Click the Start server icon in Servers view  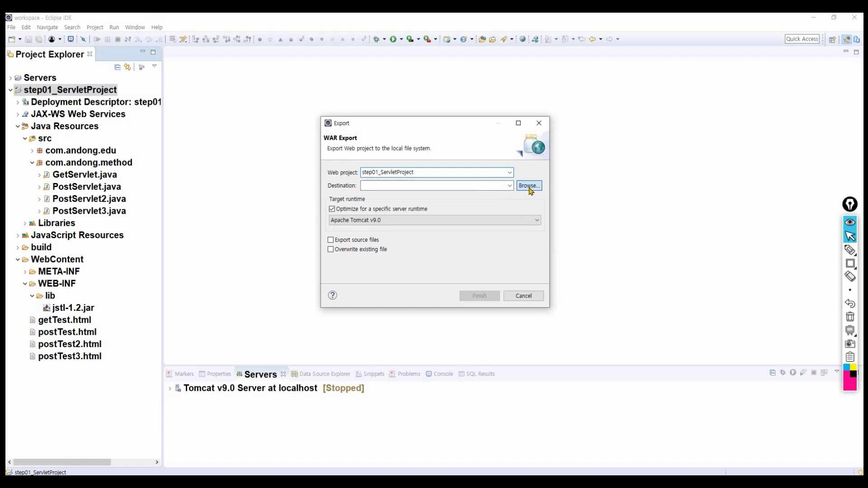coord(793,373)
